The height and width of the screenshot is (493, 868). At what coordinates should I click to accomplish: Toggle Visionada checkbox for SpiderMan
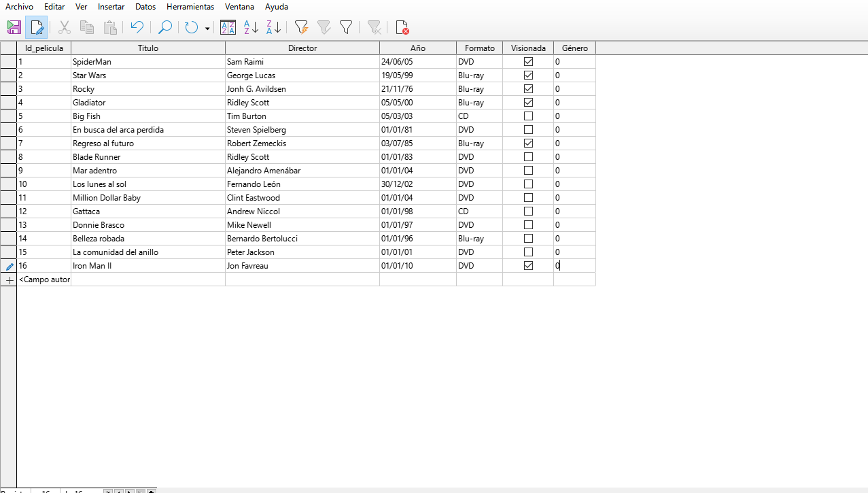(x=528, y=61)
